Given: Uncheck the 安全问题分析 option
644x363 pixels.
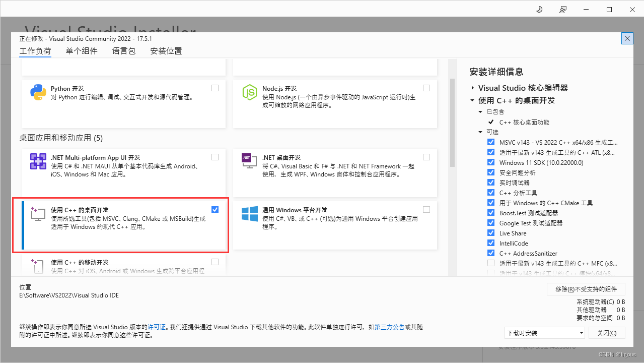Looking at the screenshot, I should click(x=491, y=172).
